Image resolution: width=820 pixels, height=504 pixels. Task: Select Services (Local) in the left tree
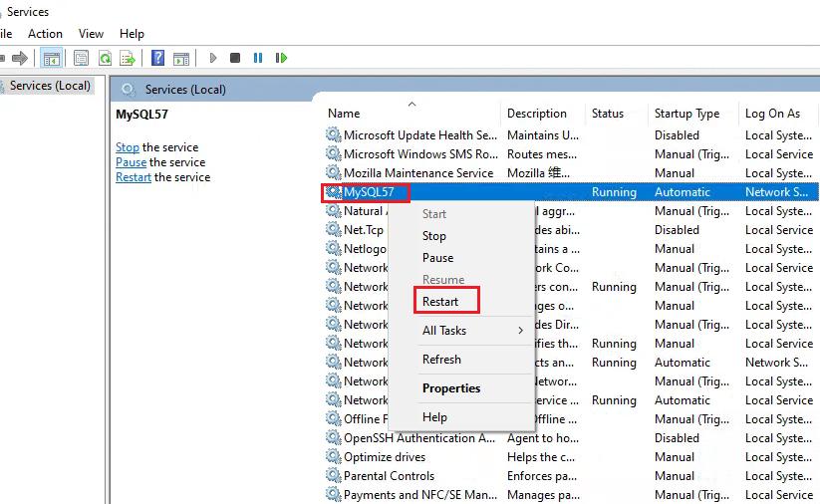coord(50,86)
